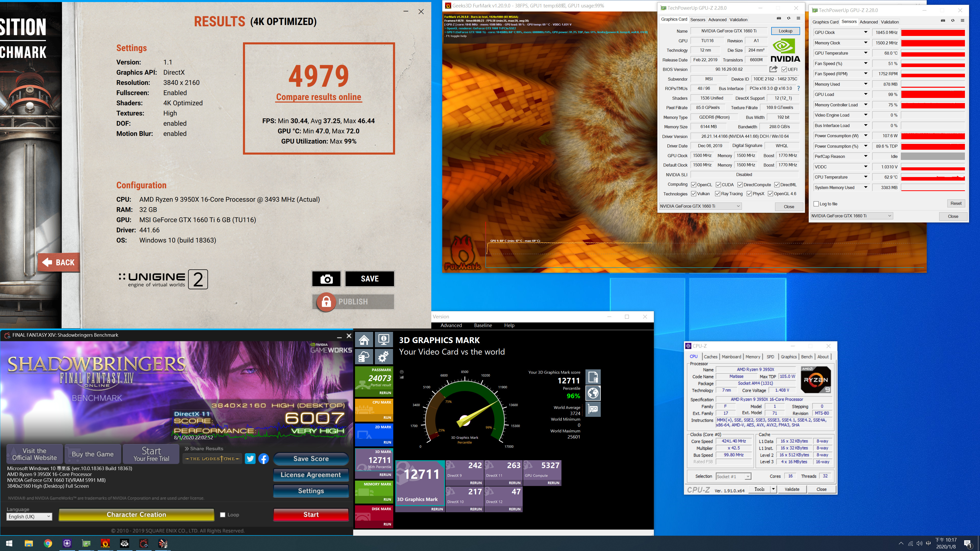980x551 pixels.
Task: Enable the Loop checkbox in FFXIV benchmark
Action: coord(223,515)
